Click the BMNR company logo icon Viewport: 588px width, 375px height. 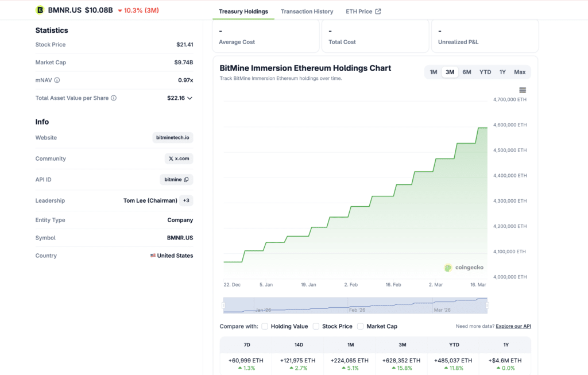(39, 10)
